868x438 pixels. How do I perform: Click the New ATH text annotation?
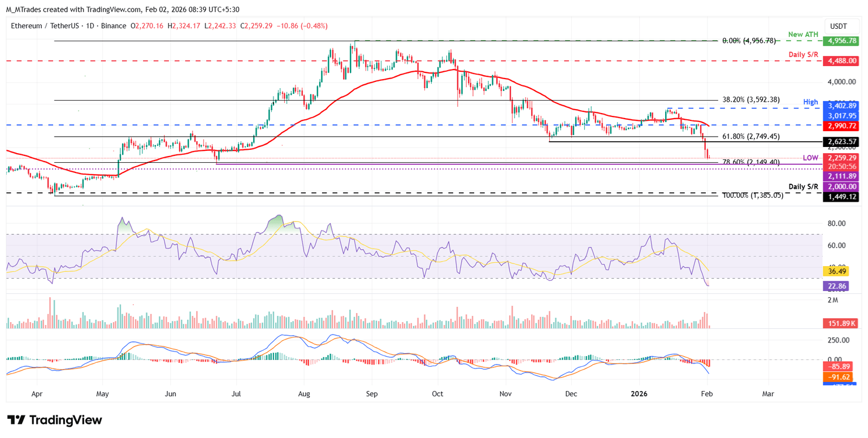pos(802,35)
